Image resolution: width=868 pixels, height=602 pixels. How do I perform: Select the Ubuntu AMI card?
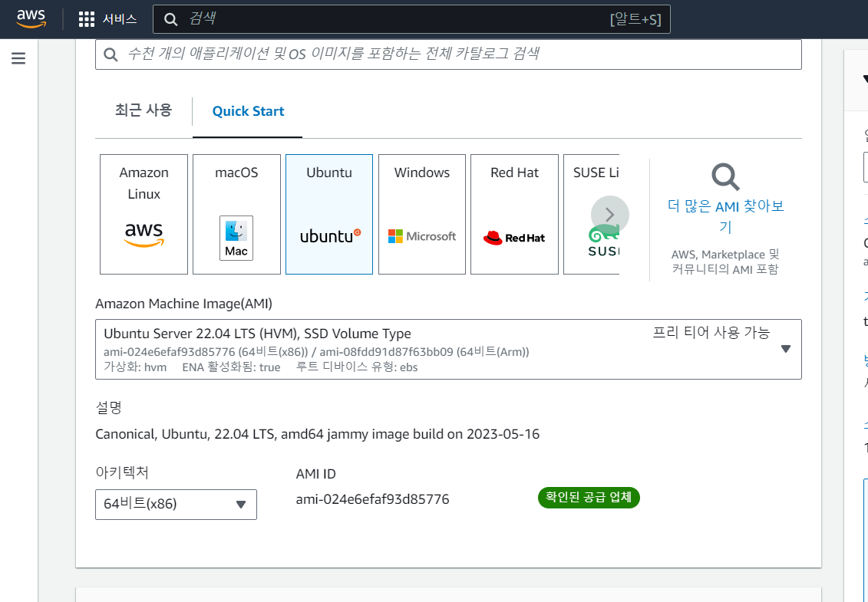pyautogui.click(x=329, y=214)
